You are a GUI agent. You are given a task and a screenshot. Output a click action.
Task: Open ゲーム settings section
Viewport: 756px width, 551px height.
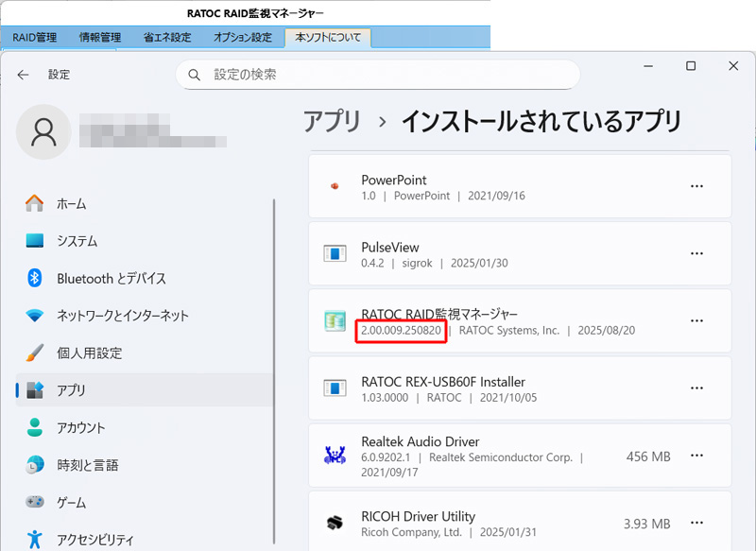(145, 502)
